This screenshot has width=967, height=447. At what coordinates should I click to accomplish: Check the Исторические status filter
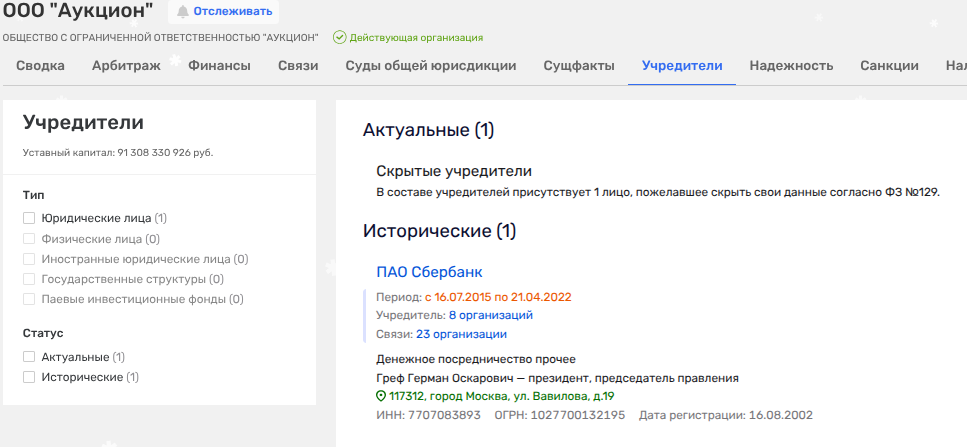click(29, 377)
